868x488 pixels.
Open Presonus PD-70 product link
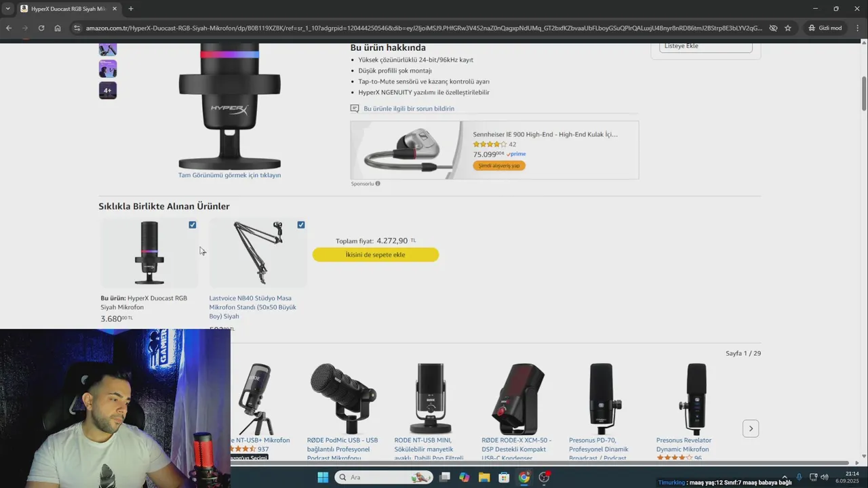[x=599, y=449]
